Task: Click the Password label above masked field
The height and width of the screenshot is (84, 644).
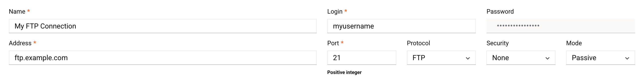Action: pos(500,12)
